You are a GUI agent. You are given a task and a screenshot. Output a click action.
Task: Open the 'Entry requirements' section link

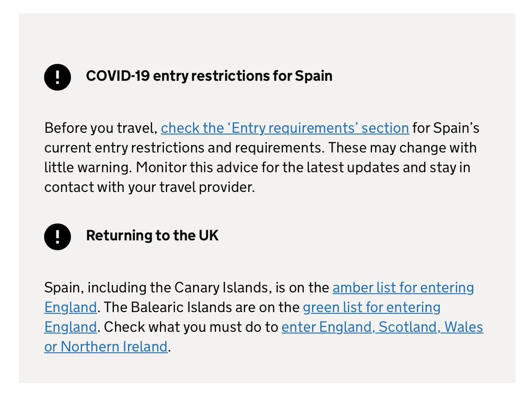[x=285, y=128]
